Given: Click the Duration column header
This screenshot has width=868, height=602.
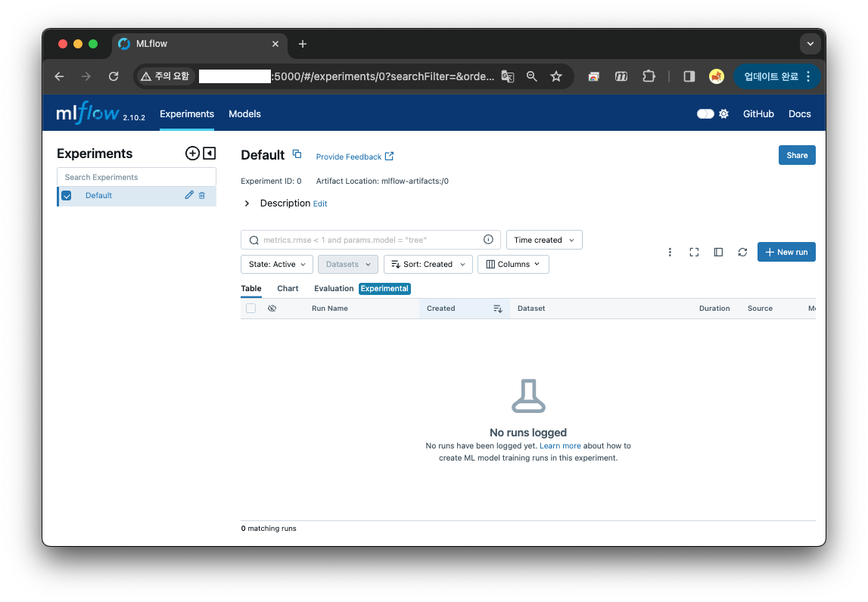Looking at the screenshot, I should [714, 309].
